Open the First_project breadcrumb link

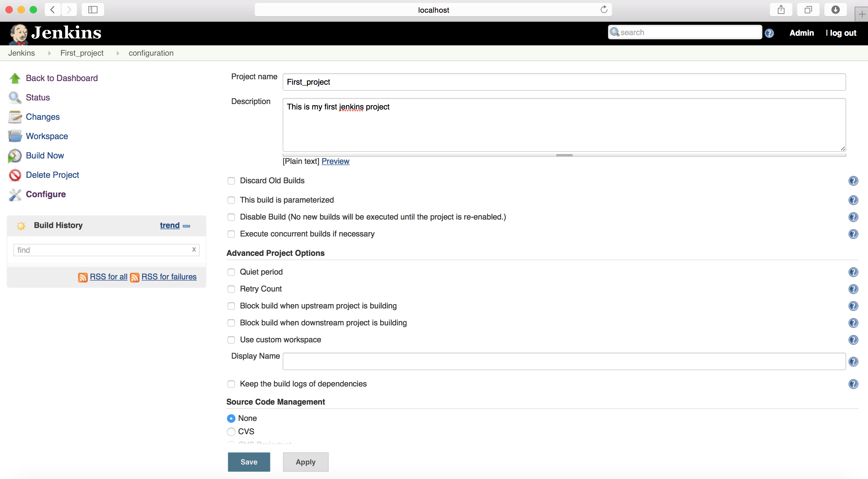point(82,53)
